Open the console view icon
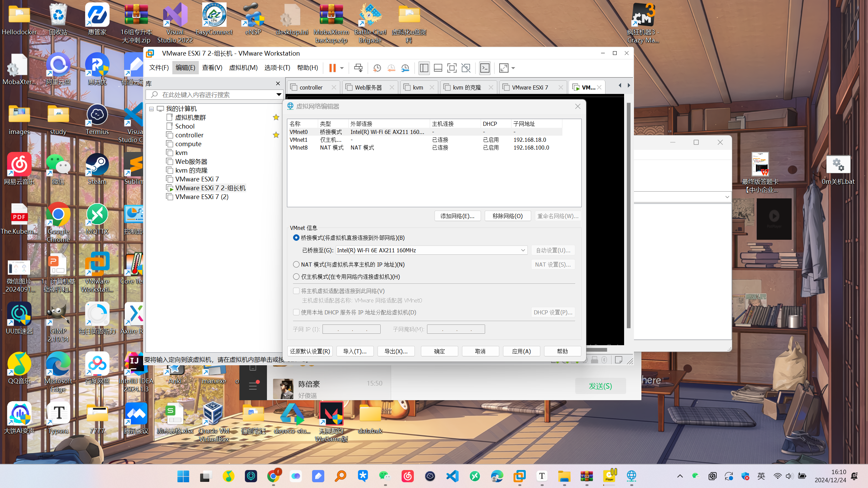The height and width of the screenshot is (488, 868). coord(485,68)
